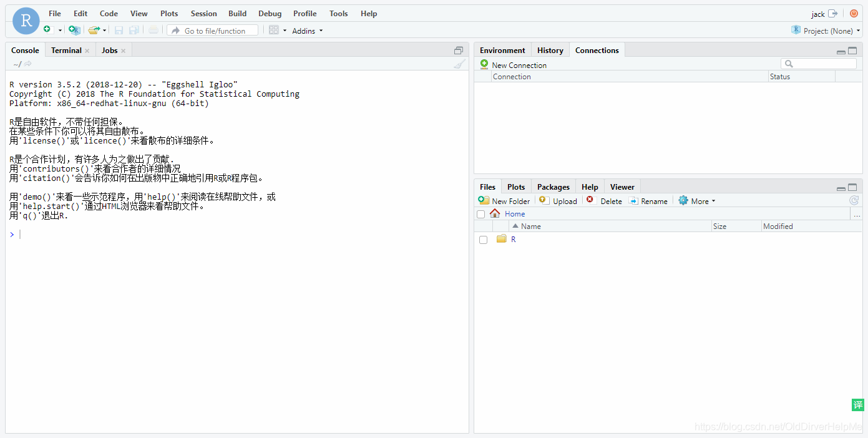Screen dimensions: 868x438
Task: Click the create new project icon
Action: pos(74,30)
